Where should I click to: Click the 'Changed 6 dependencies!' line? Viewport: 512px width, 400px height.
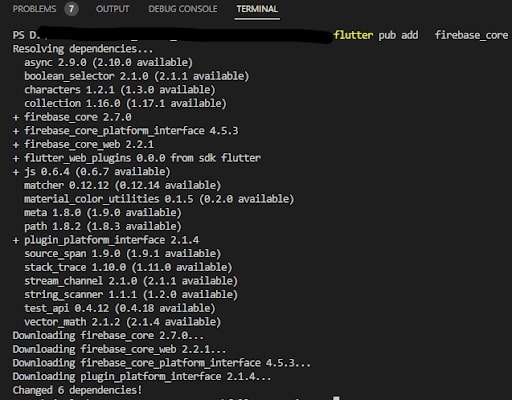point(77,390)
